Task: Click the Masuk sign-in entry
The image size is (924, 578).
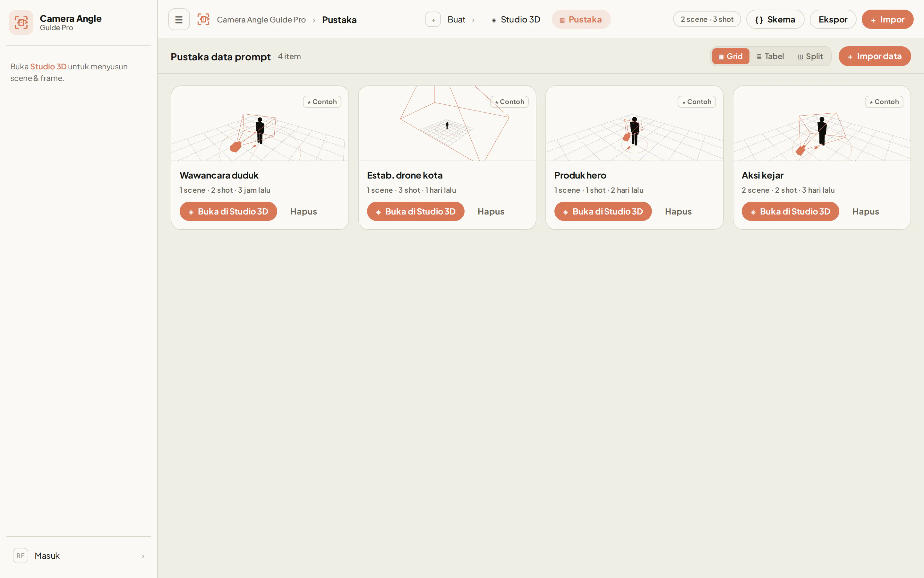Action: click(79, 556)
